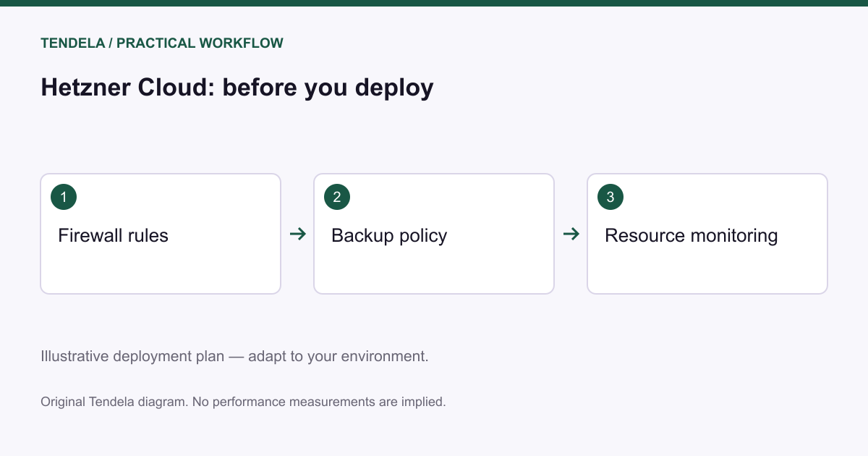Click the "Firewall rules" step label

tap(113, 235)
